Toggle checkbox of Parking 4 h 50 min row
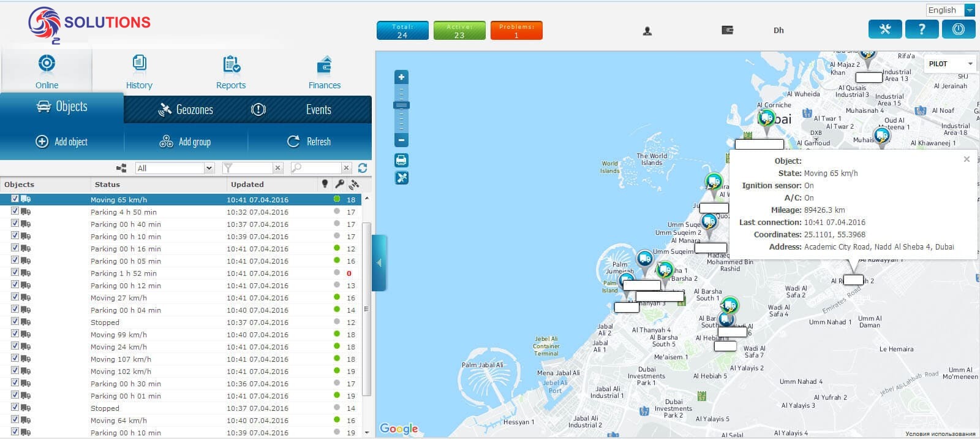Image resolution: width=980 pixels, height=439 pixels. pos(15,211)
